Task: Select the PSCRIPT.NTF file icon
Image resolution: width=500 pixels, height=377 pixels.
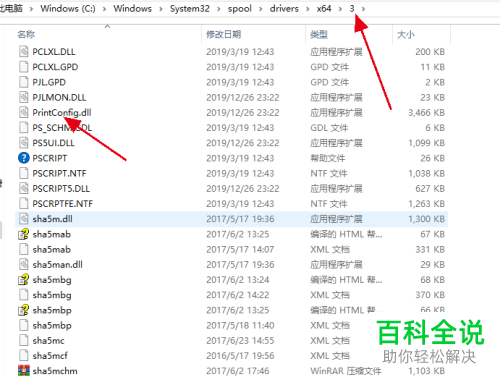Action: coord(24,173)
